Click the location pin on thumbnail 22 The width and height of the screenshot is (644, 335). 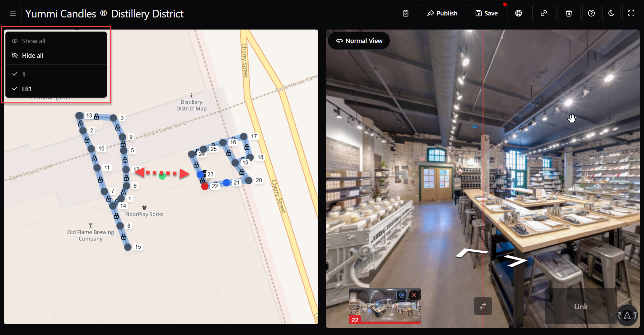click(x=401, y=295)
